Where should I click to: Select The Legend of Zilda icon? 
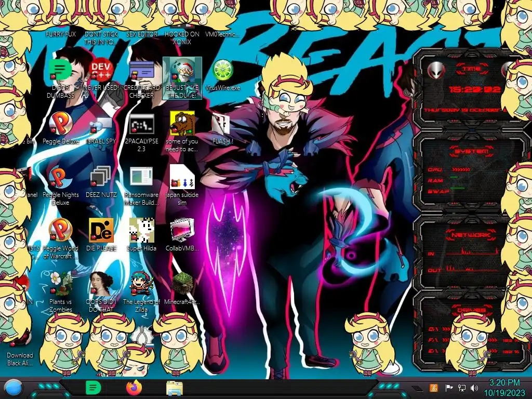click(141, 284)
